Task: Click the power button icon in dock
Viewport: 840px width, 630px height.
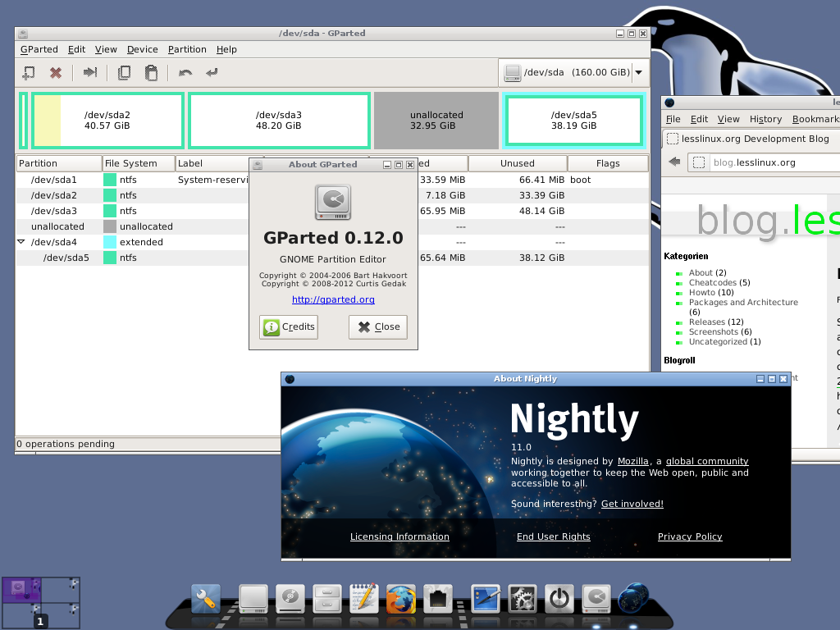Action: tap(559, 599)
